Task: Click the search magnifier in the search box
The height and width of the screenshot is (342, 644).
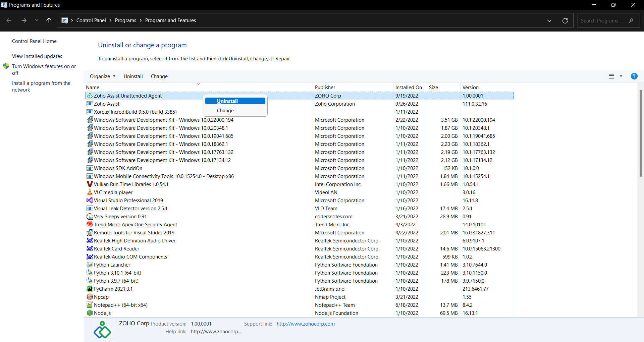Action: tap(631, 20)
